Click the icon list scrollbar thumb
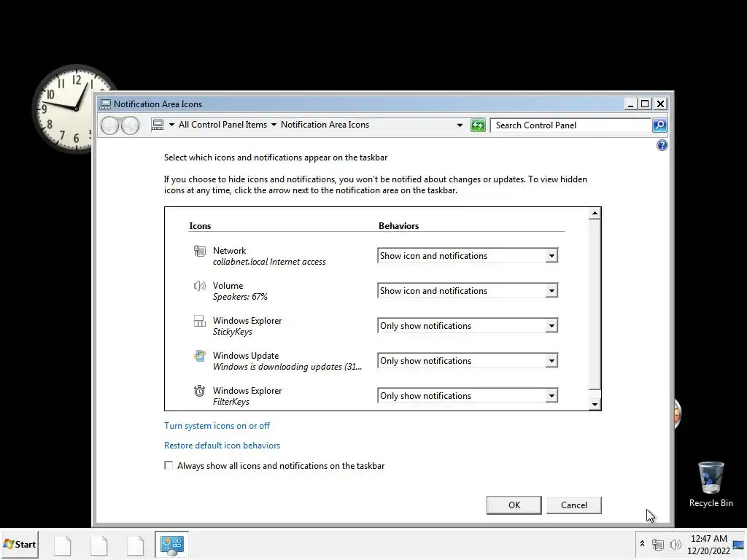 tap(594, 304)
